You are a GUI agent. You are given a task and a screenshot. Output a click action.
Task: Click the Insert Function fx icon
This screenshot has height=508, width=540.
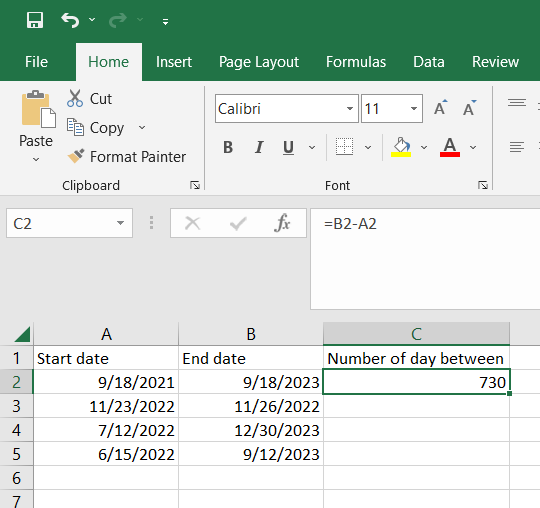[282, 223]
